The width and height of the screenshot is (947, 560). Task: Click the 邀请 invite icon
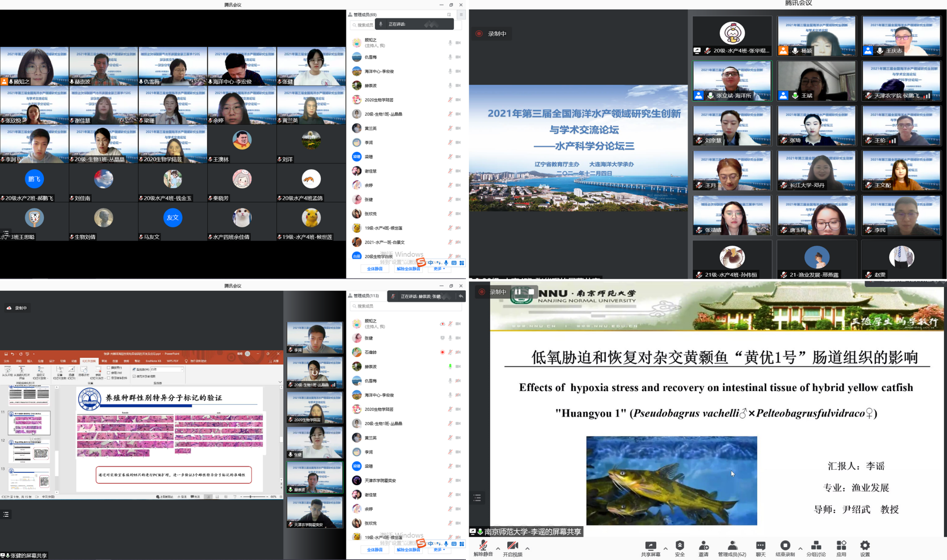(703, 546)
